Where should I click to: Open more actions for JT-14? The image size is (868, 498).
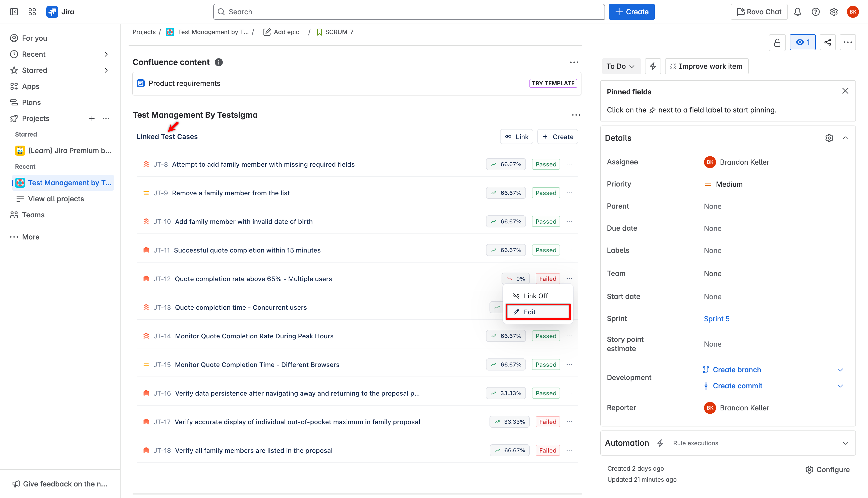pos(569,336)
